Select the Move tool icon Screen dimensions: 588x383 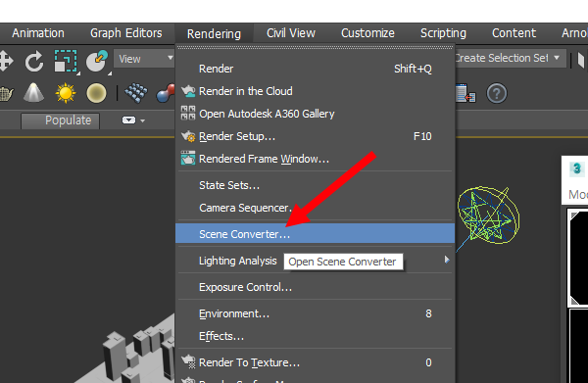6,61
